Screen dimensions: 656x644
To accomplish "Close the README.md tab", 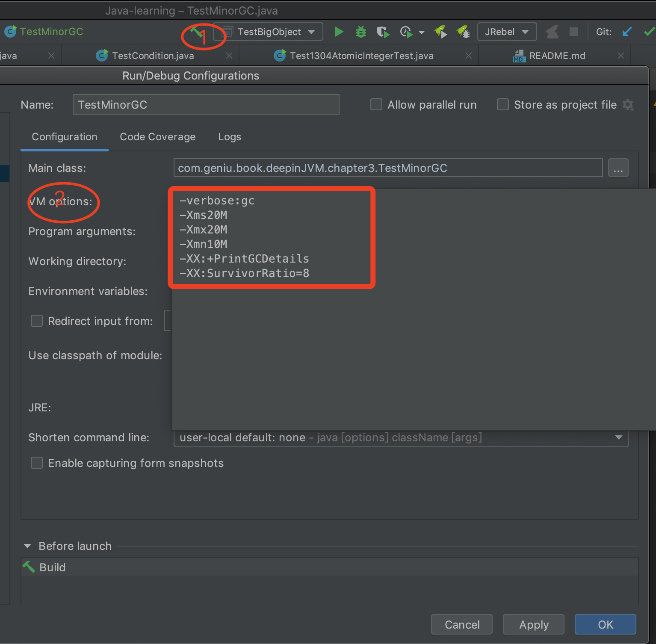I will (621, 56).
